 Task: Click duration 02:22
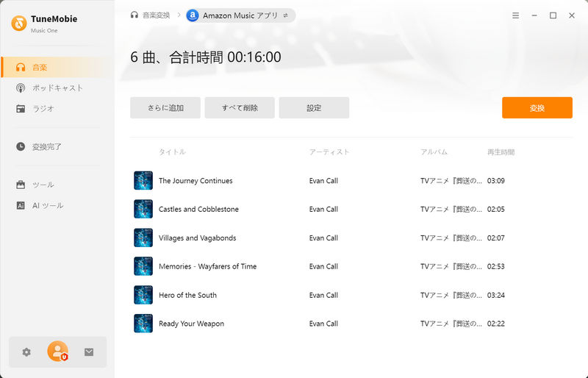[495, 324]
